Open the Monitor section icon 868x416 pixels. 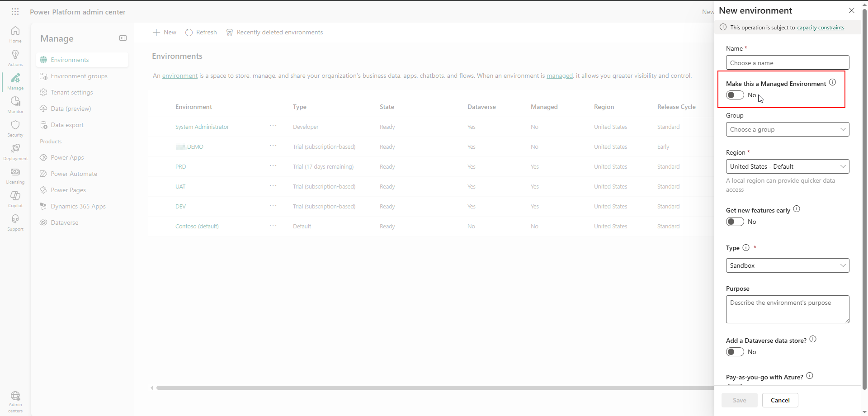point(15,104)
